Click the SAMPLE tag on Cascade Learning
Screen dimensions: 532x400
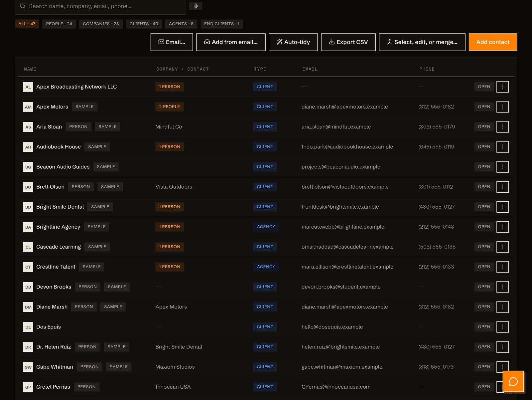point(97,247)
